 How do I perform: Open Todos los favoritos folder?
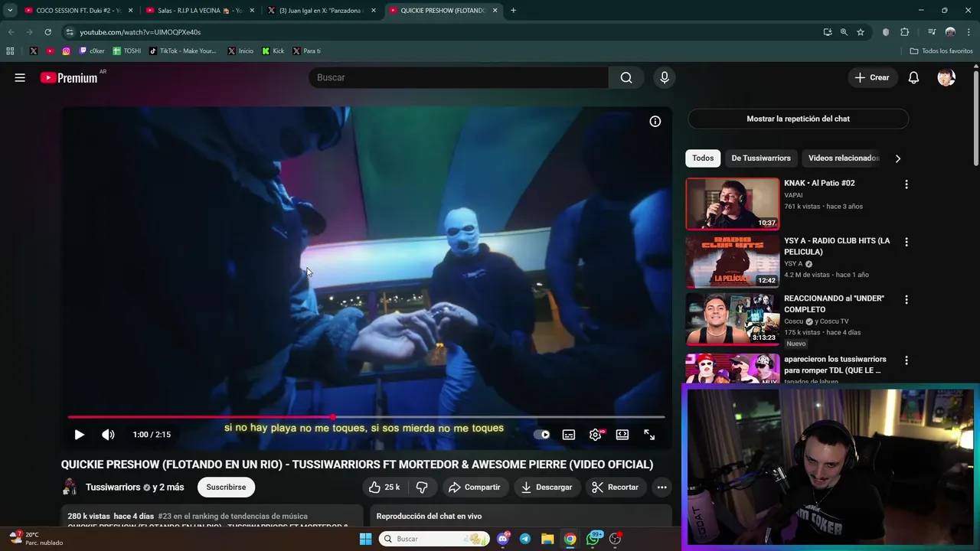click(942, 51)
